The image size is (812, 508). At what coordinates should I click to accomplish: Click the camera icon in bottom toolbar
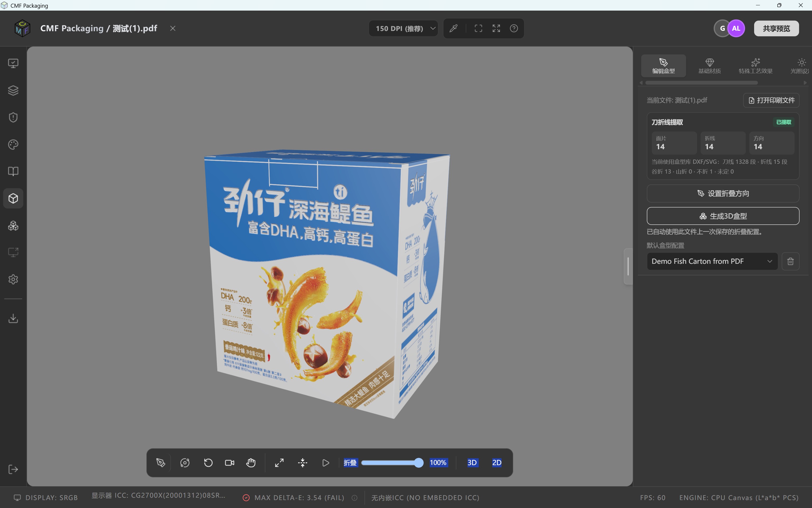(x=229, y=463)
